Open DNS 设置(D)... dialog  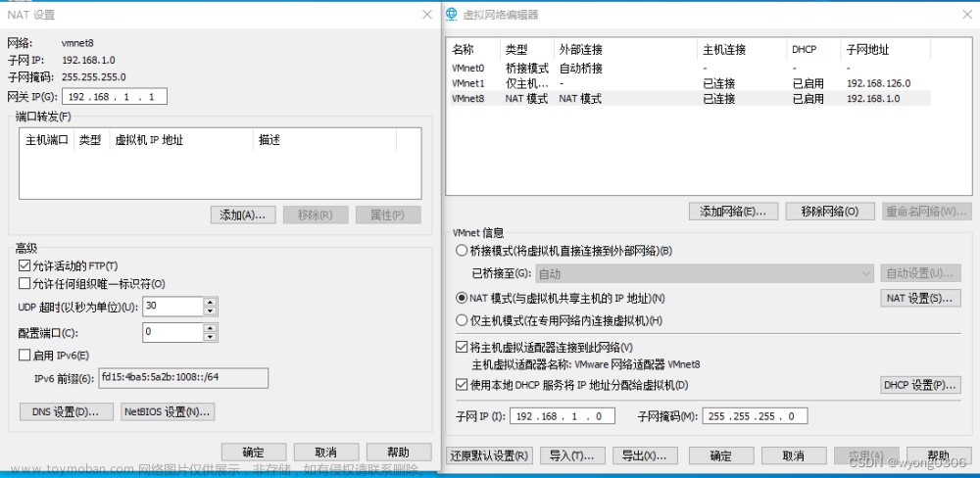[x=67, y=411]
